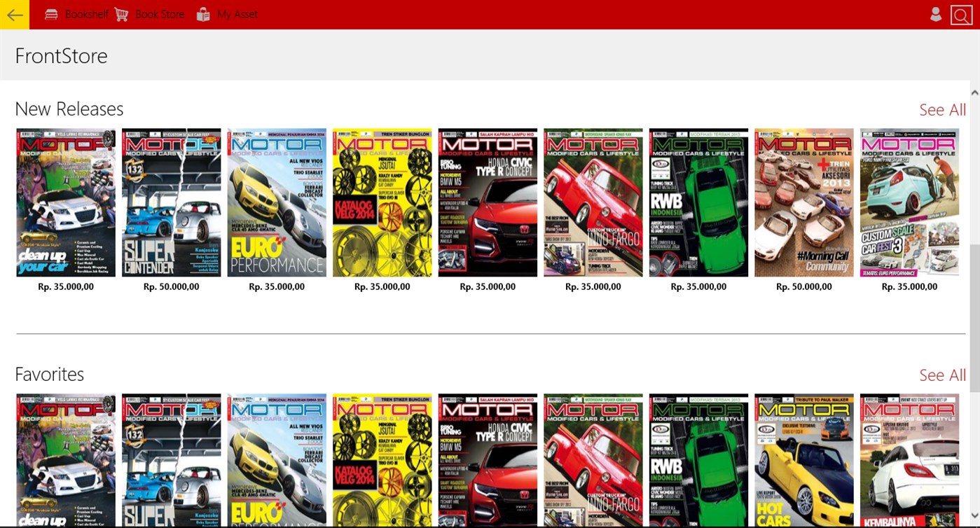Viewport: 980px width, 528px height.
Task: See all New Releases
Action: click(x=943, y=110)
